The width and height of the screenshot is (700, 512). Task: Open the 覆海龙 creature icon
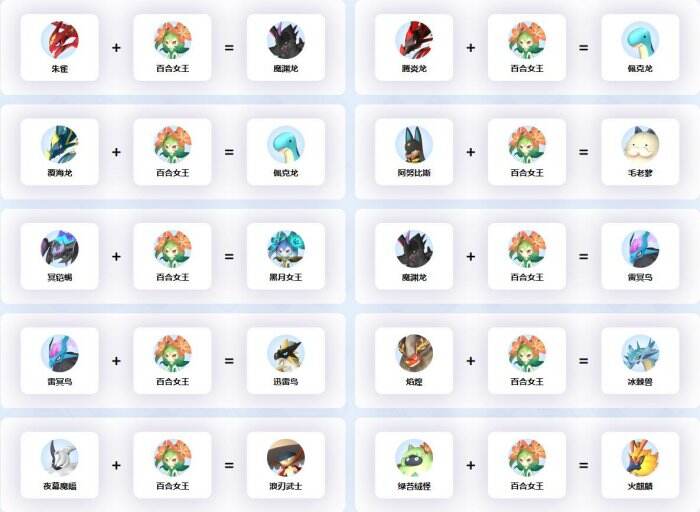60,144
